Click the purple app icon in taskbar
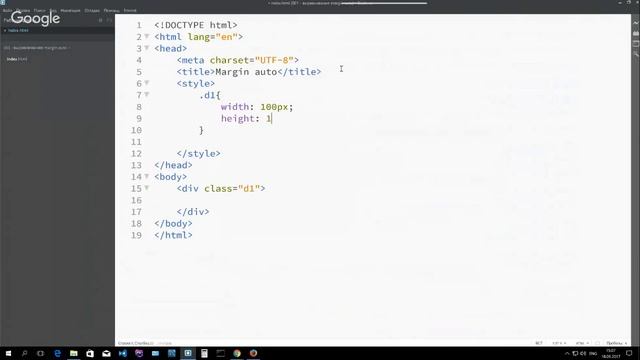640x360 pixels. click(x=139, y=353)
